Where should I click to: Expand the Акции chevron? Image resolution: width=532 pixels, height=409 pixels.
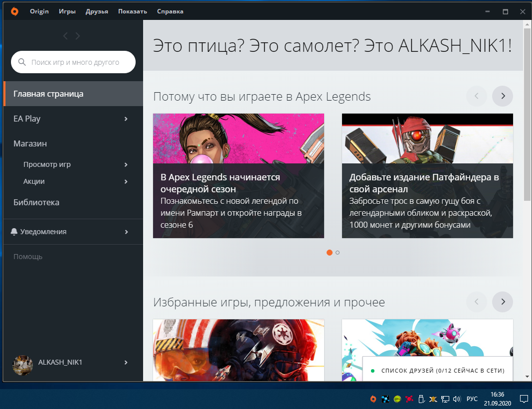pos(126,181)
